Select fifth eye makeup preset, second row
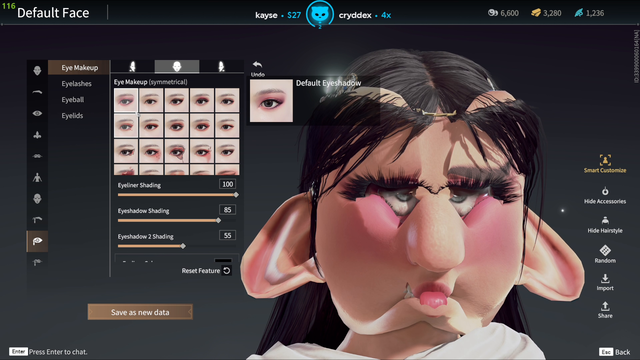640x360 pixels. pos(227,126)
